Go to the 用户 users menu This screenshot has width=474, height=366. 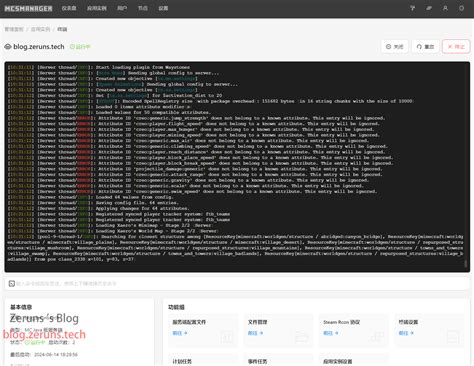[x=122, y=8]
